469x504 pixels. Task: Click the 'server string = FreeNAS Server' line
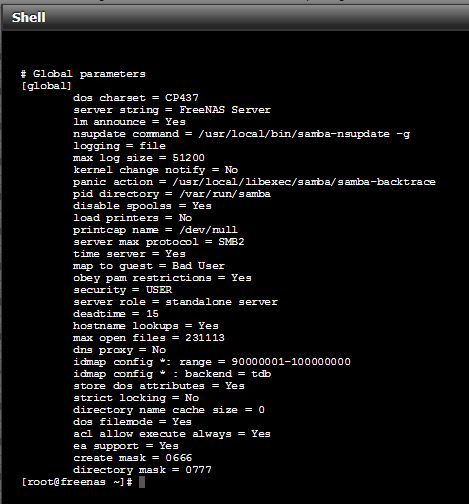(172, 110)
